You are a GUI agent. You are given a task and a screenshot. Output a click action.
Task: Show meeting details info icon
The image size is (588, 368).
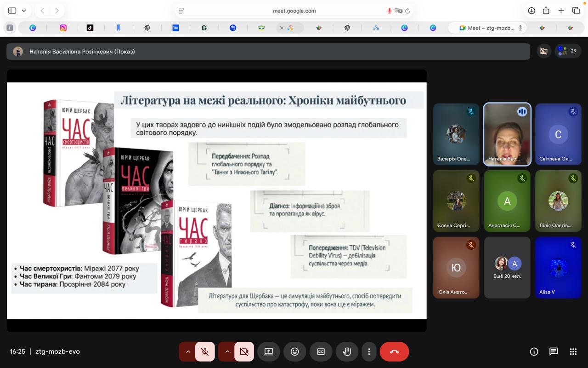click(x=534, y=351)
